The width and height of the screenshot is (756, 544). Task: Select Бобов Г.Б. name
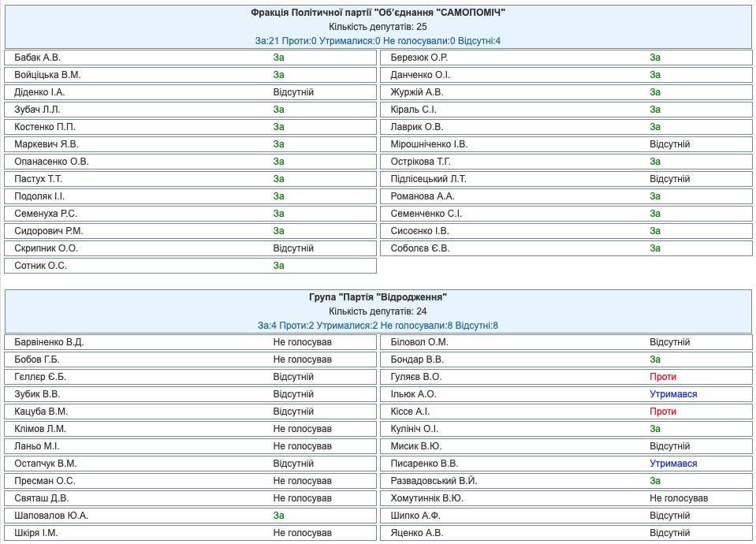coord(37,360)
